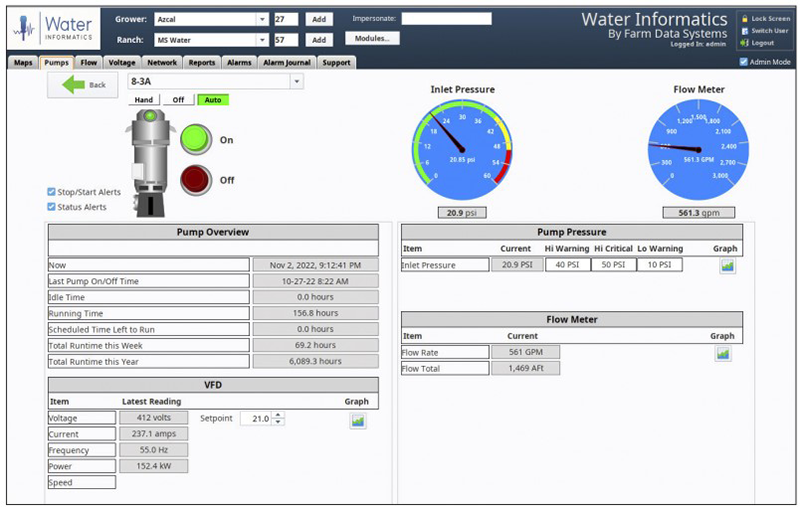Expand the Ranch dropdown showing MS Water

[x=262, y=40]
